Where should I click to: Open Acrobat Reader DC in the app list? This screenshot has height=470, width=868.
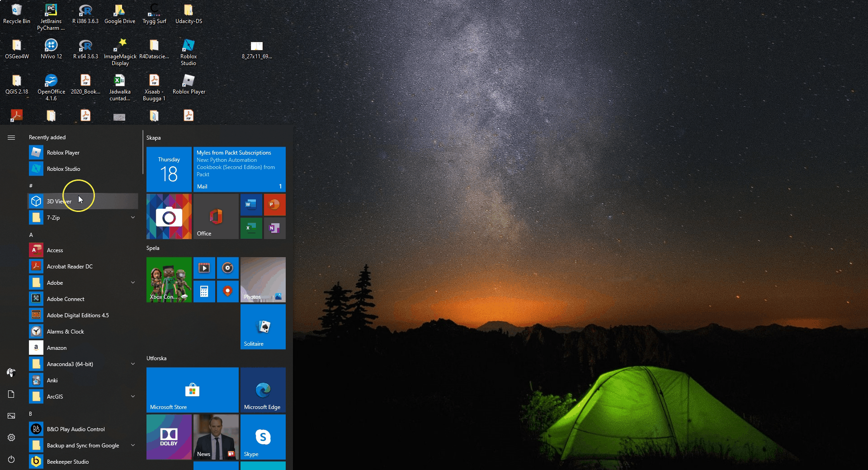click(x=83, y=267)
